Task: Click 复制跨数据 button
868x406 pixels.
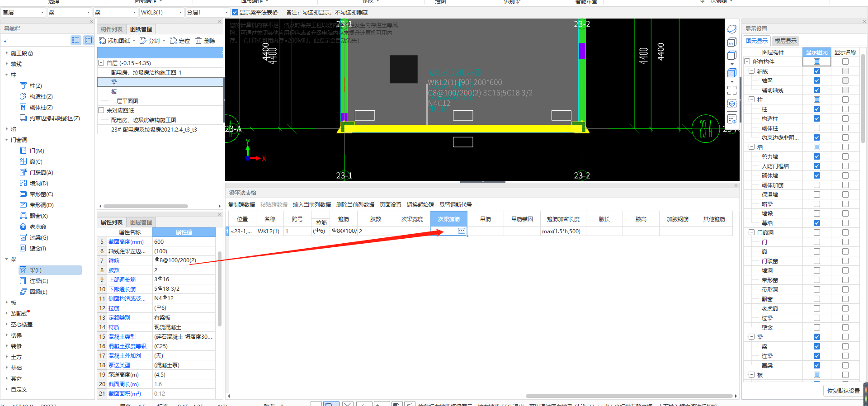Action: tap(241, 204)
